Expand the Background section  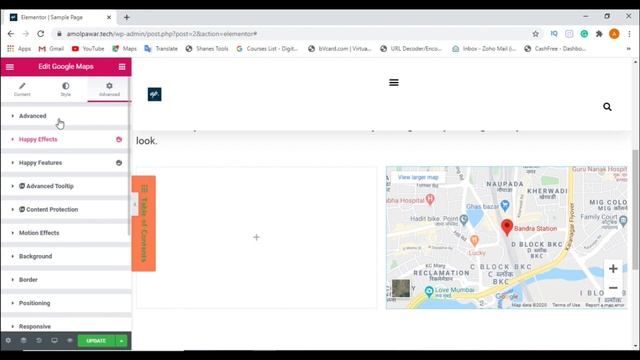click(65, 256)
